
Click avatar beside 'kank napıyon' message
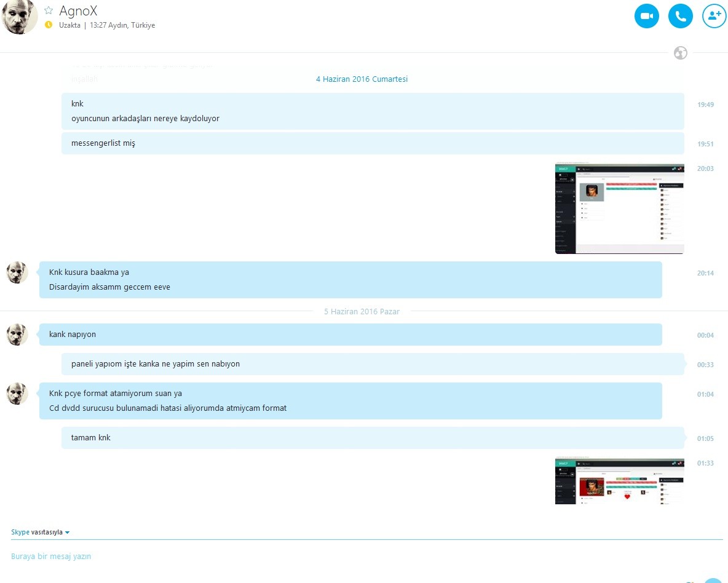17,335
